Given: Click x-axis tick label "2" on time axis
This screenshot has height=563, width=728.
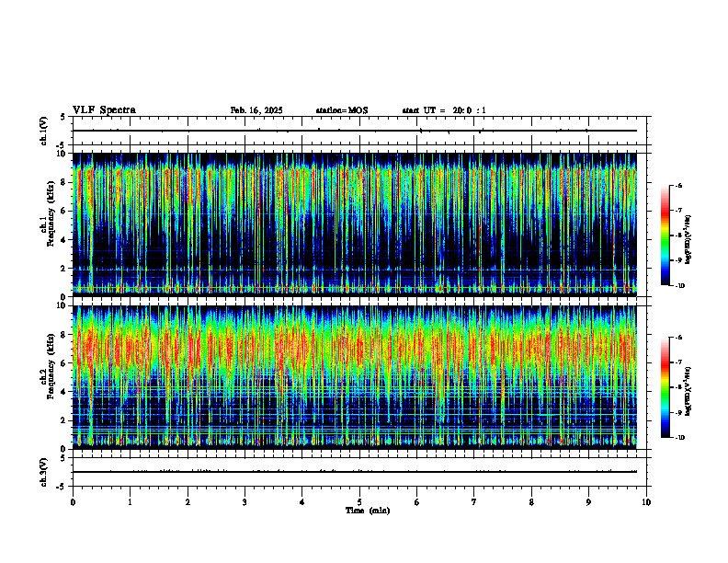Looking at the screenshot, I should click(x=188, y=502).
